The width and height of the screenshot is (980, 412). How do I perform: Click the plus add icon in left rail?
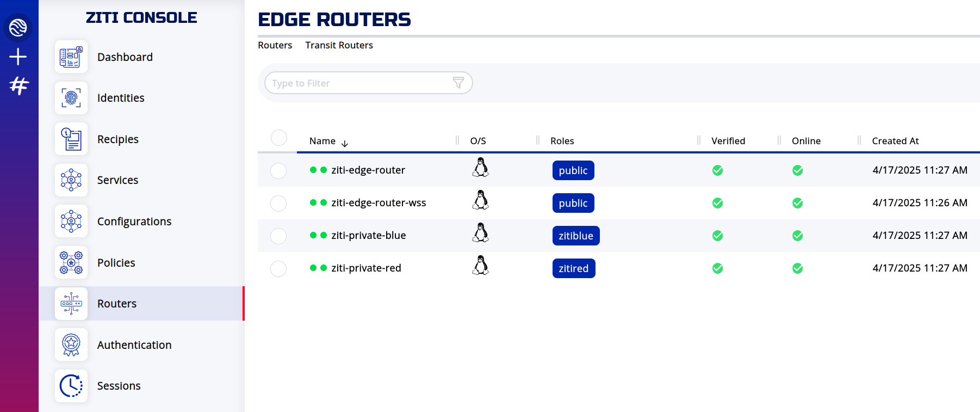click(18, 57)
